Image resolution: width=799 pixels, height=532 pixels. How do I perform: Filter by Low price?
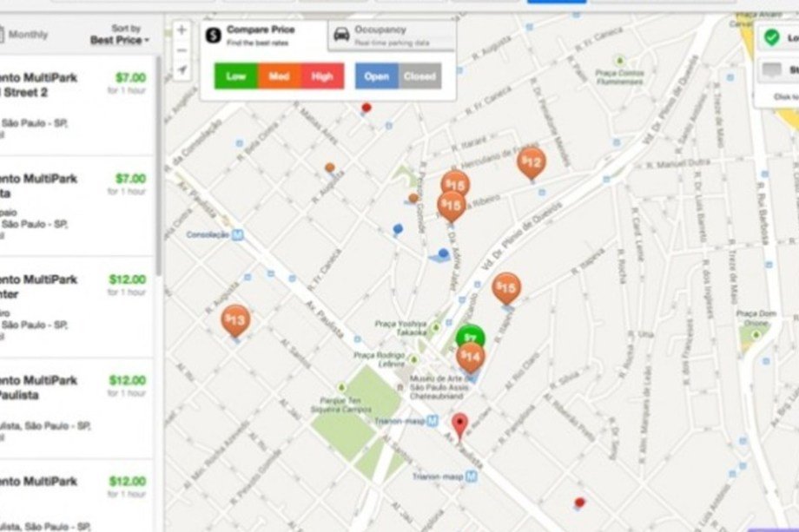tap(236, 76)
